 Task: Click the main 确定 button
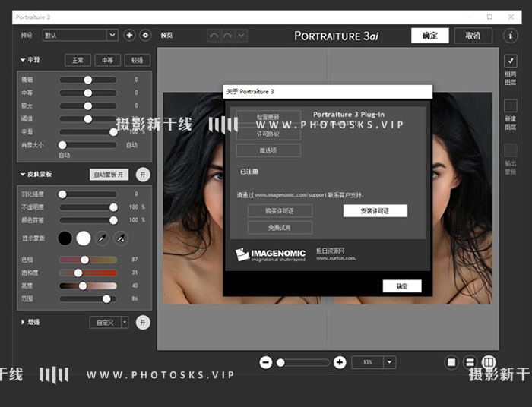click(430, 36)
